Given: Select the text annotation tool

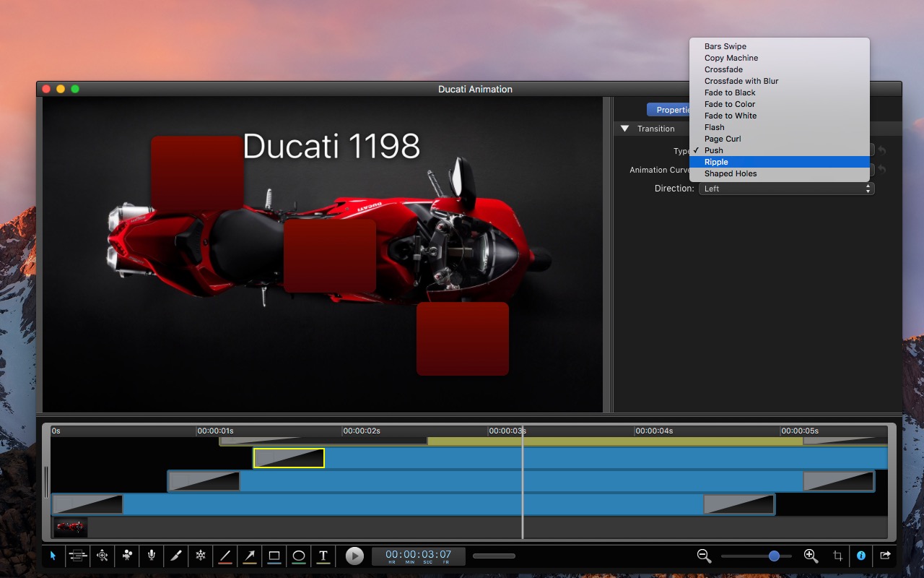Looking at the screenshot, I should 323,556.
